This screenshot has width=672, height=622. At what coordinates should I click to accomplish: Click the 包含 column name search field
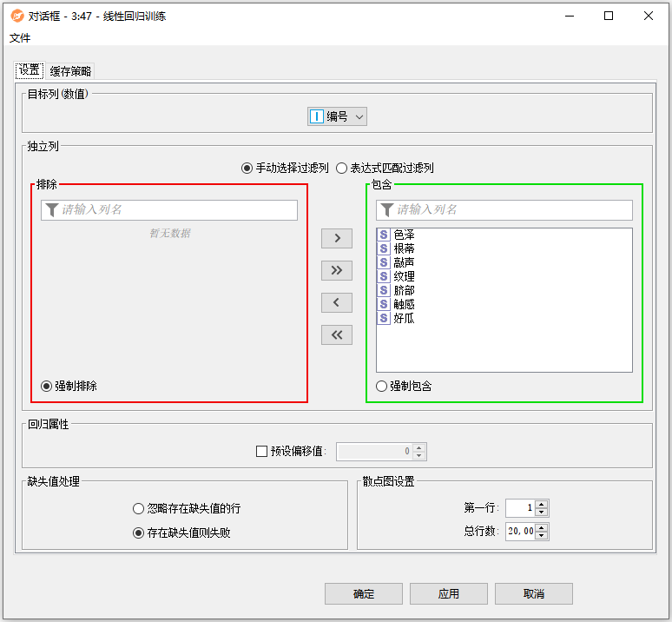point(504,210)
